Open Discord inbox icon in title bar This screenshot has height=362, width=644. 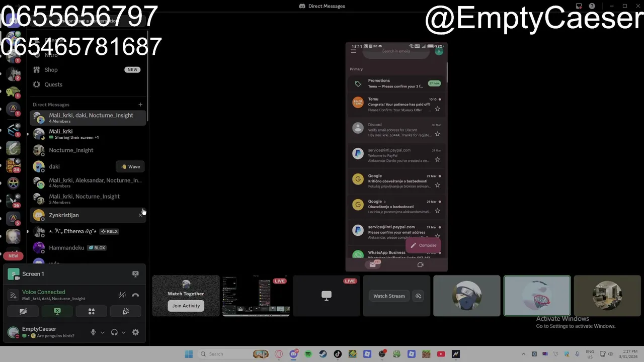click(x=579, y=6)
